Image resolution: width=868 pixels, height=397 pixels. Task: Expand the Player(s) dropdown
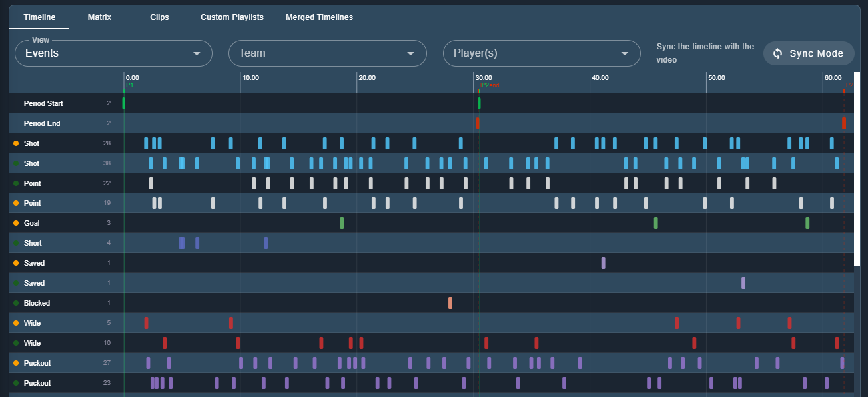(x=542, y=53)
